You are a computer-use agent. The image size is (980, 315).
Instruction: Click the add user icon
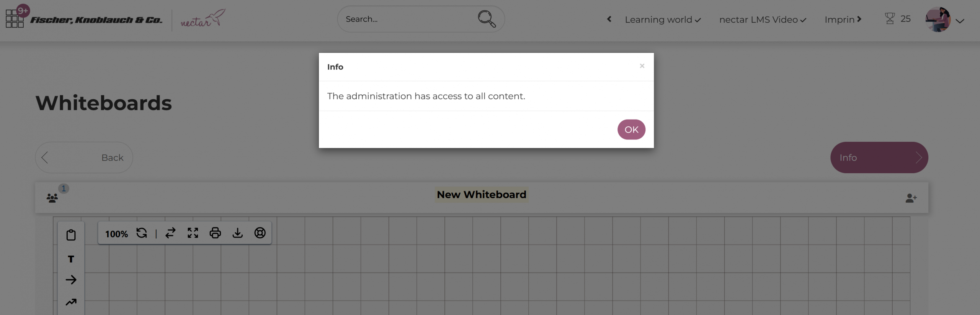point(911,198)
